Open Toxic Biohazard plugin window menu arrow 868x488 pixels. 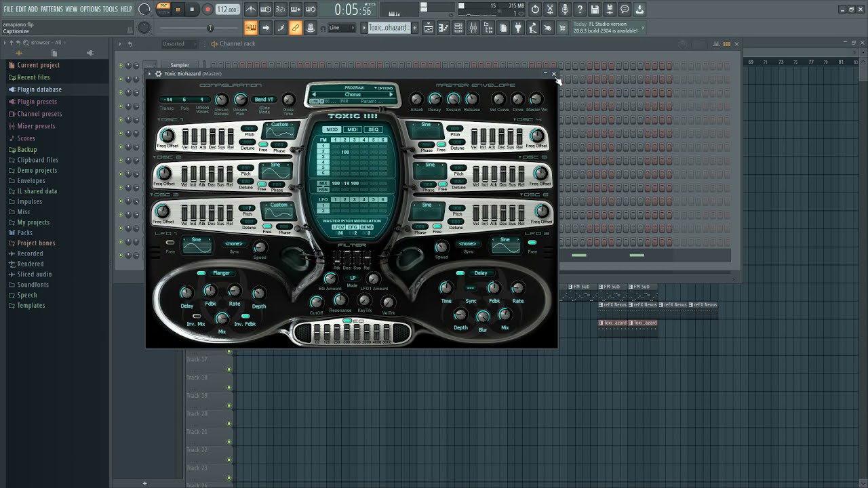(150, 74)
